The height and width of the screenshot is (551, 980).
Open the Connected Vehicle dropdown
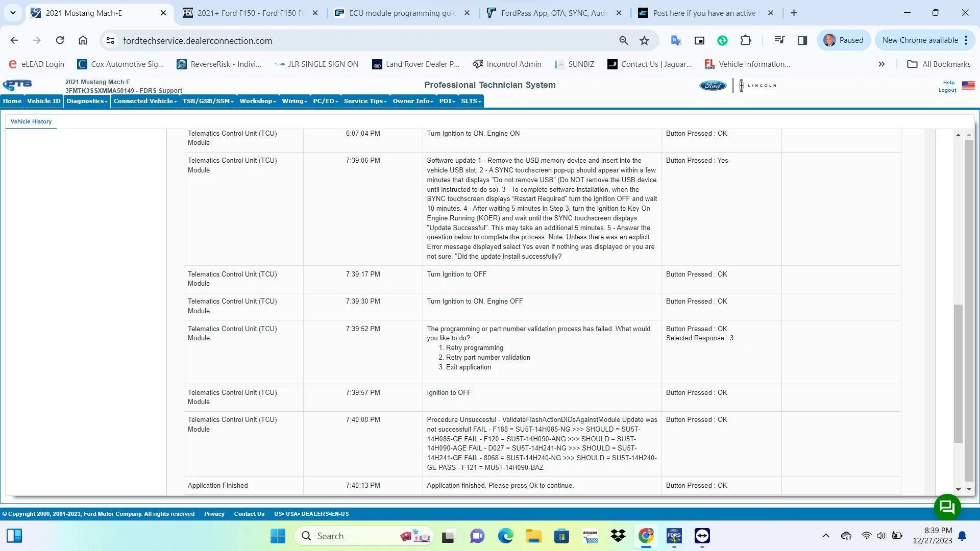coord(145,101)
